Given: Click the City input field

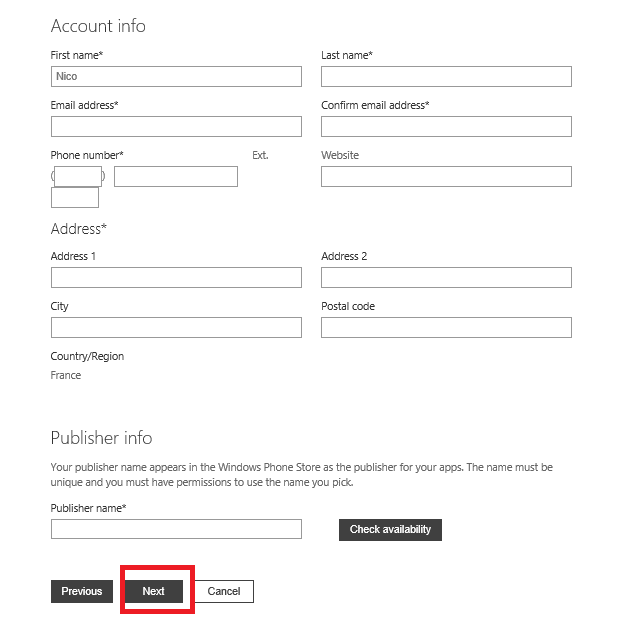Looking at the screenshot, I should point(176,327).
